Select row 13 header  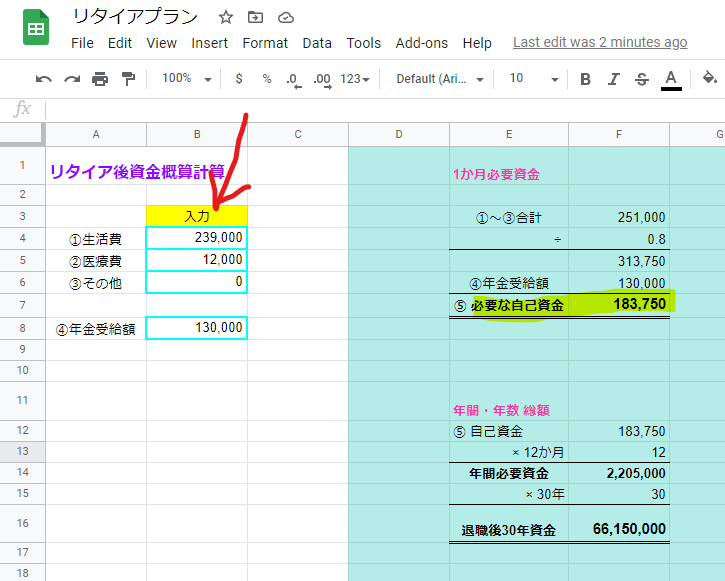point(22,452)
